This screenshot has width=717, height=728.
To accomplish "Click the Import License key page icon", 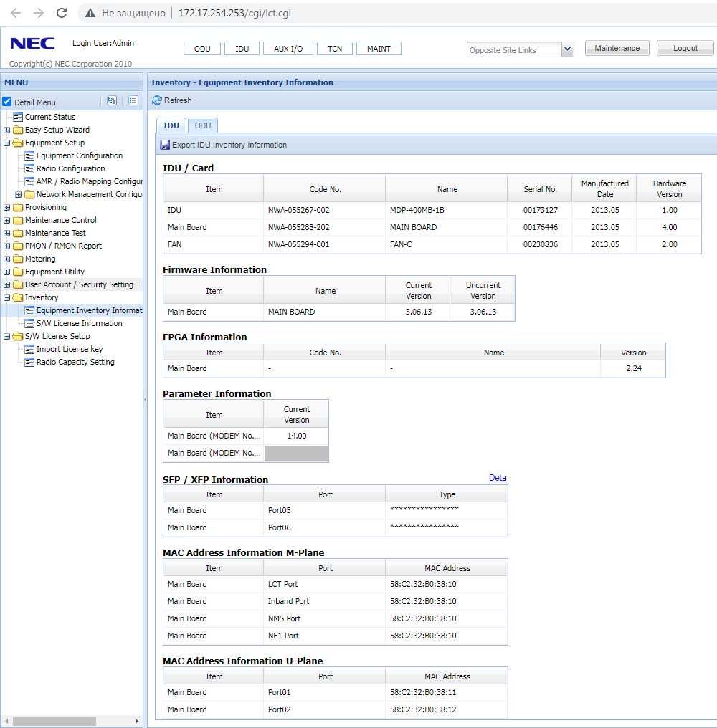I will pyautogui.click(x=29, y=349).
